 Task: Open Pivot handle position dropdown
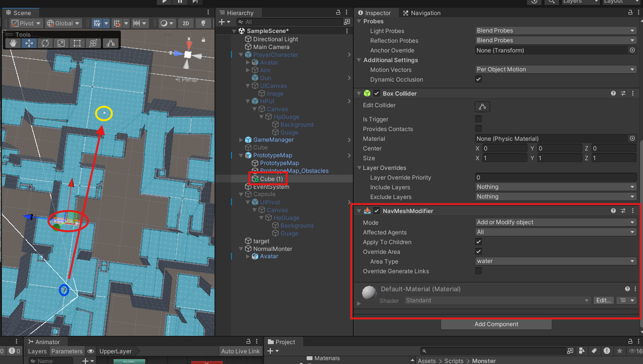coord(26,23)
